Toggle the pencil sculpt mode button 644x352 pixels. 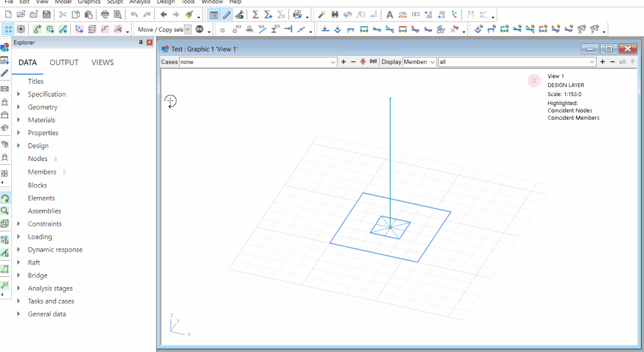tap(227, 14)
